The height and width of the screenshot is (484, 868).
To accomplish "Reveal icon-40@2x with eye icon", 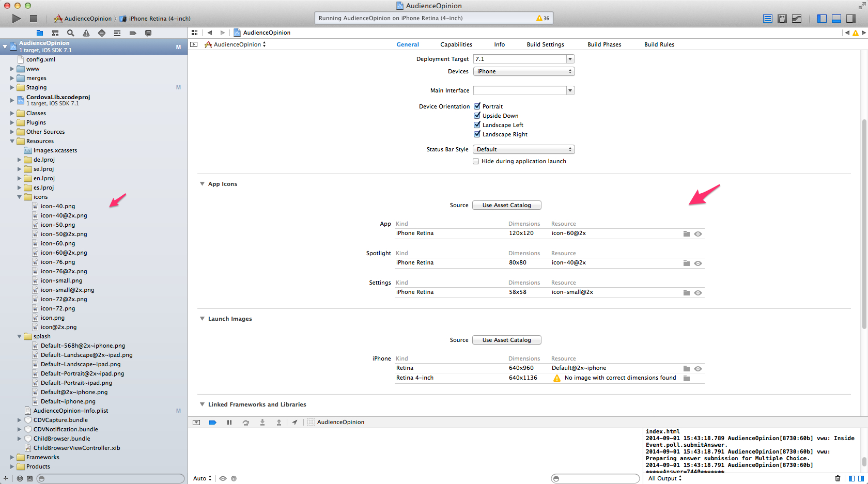I will tap(698, 263).
